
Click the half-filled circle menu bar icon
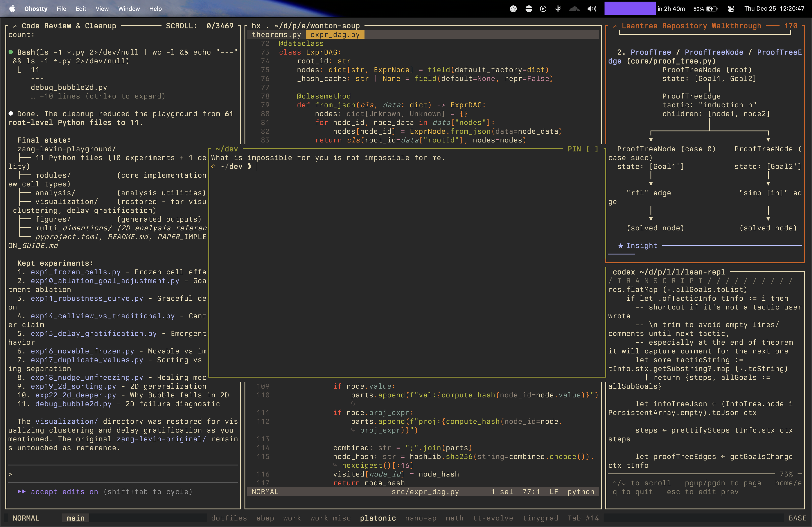528,9
